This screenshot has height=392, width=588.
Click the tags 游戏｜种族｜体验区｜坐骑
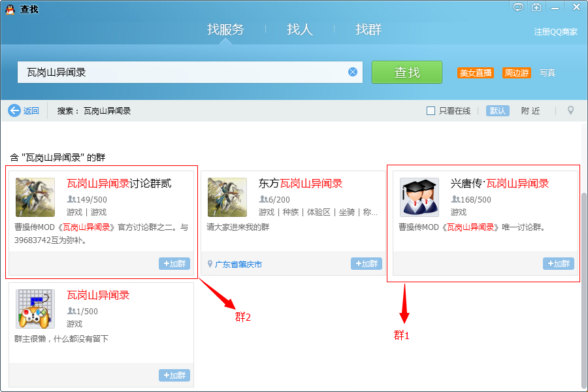tap(318, 212)
